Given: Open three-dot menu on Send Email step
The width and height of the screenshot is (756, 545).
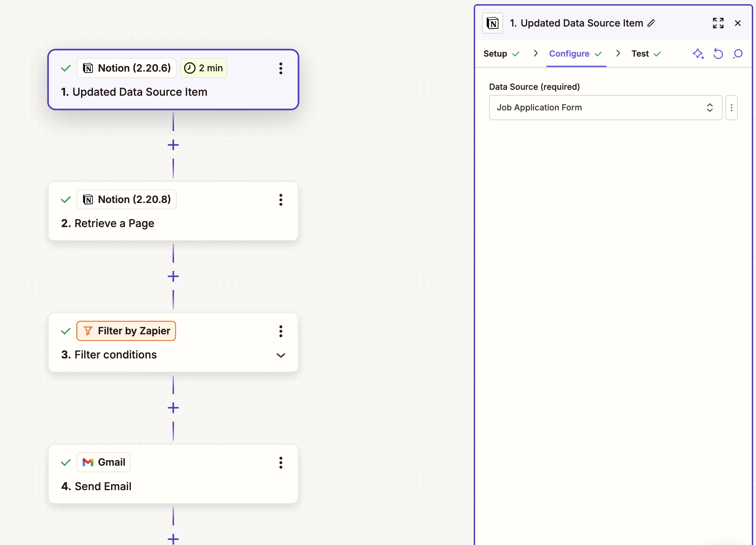Looking at the screenshot, I should pos(281,463).
